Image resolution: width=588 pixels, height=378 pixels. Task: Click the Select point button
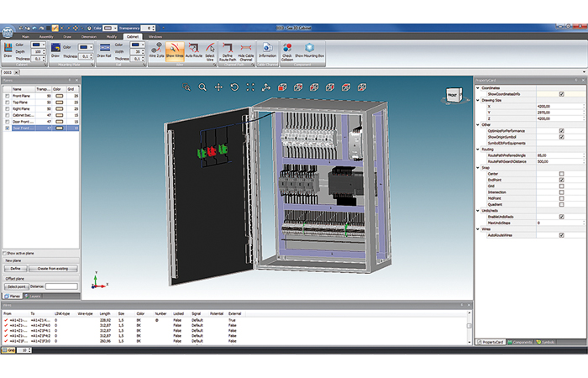17,286
